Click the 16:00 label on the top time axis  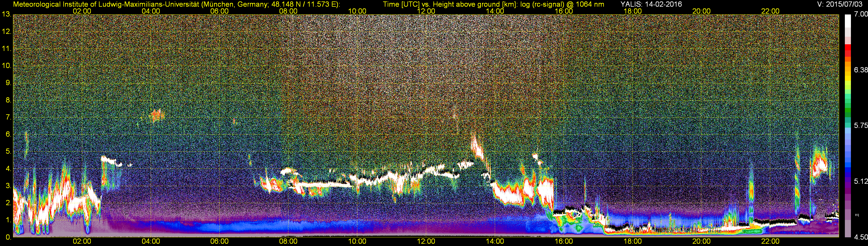(x=564, y=11)
